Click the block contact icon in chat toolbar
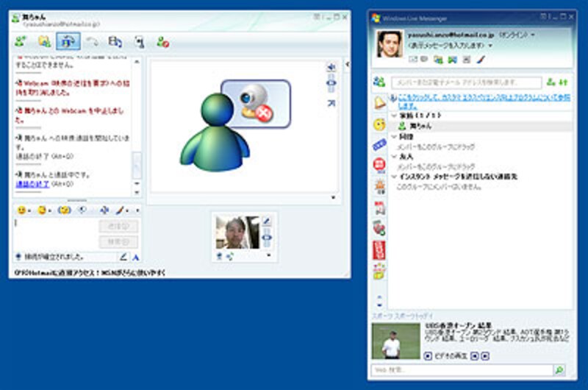The image size is (588, 390). (x=162, y=42)
